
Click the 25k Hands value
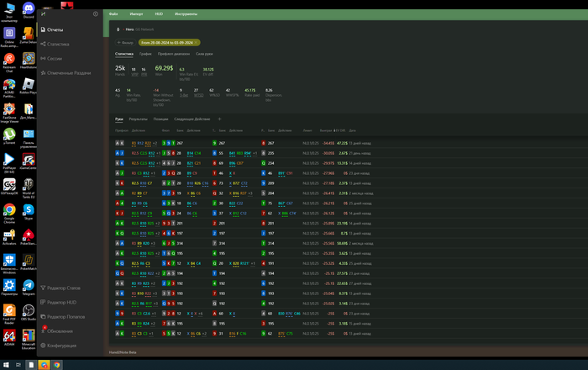point(120,68)
